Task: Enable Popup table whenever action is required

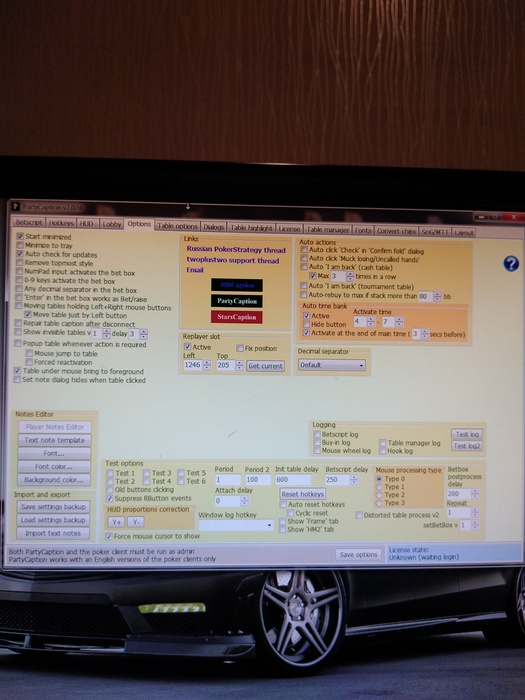Action: coord(18,343)
